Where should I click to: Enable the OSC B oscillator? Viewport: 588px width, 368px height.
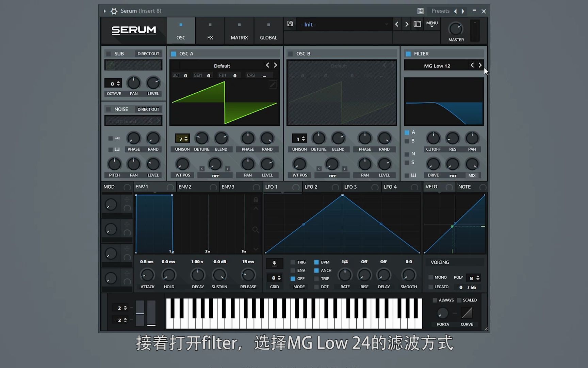click(x=290, y=54)
